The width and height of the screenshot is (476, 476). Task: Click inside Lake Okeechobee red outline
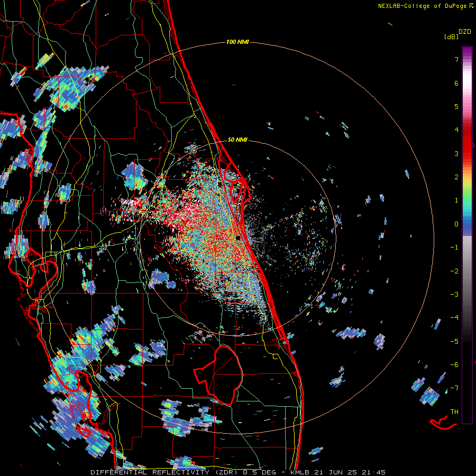click(x=225, y=375)
